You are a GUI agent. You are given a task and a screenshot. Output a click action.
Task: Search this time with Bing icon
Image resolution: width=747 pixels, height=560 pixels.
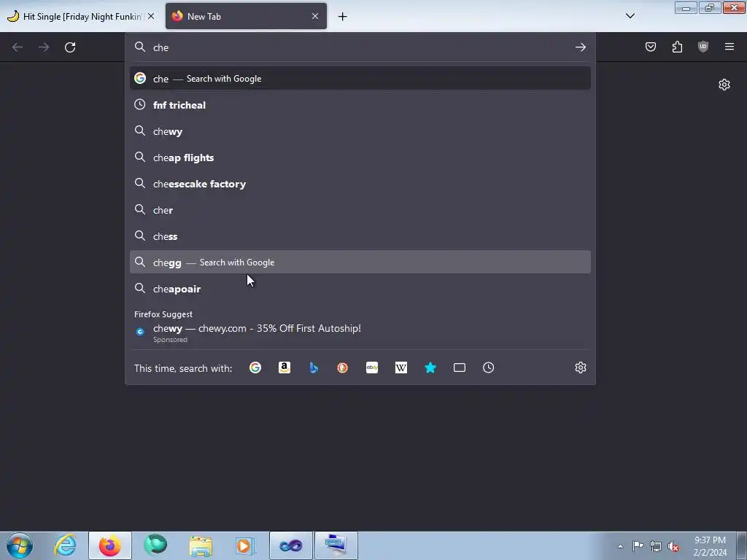click(x=314, y=367)
